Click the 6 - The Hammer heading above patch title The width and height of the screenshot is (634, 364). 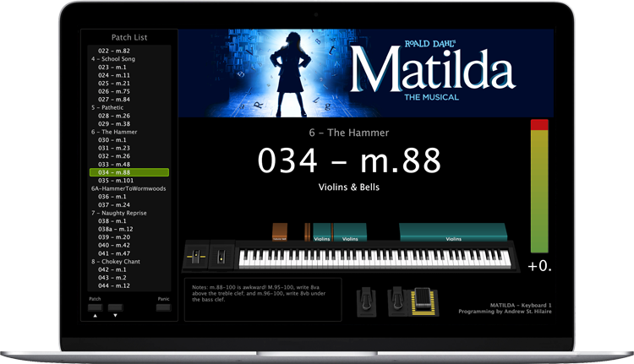[x=349, y=133]
